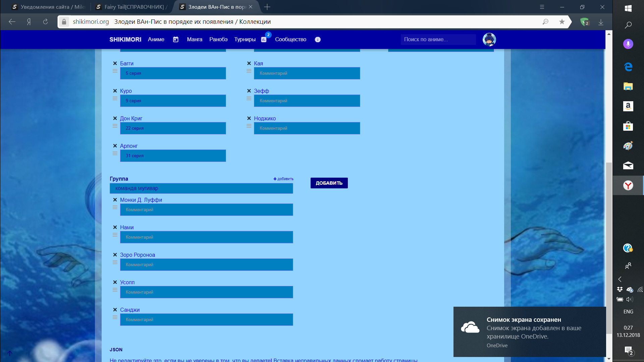This screenshot has width=644, height=362.
Task: Open the calendar icon in navbar
Action: (x=175, y=40)
